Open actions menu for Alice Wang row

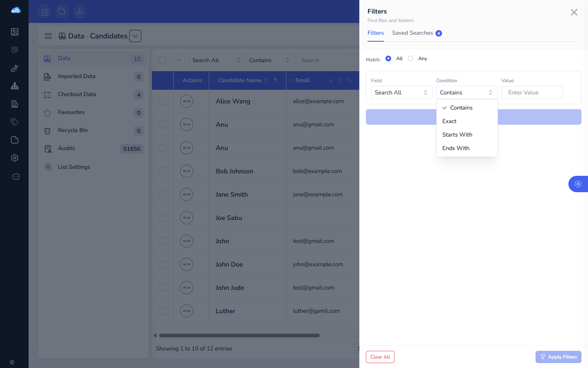point(187,101)
